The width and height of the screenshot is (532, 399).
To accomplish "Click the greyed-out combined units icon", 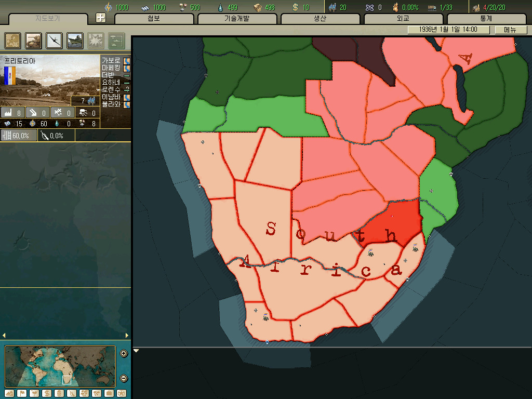I will 117,41.
